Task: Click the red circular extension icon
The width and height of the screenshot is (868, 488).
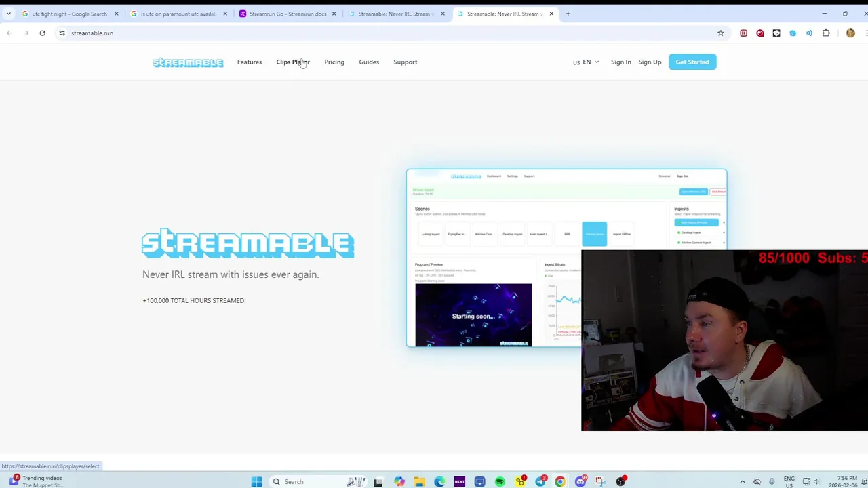Action: tap(759, 33)
